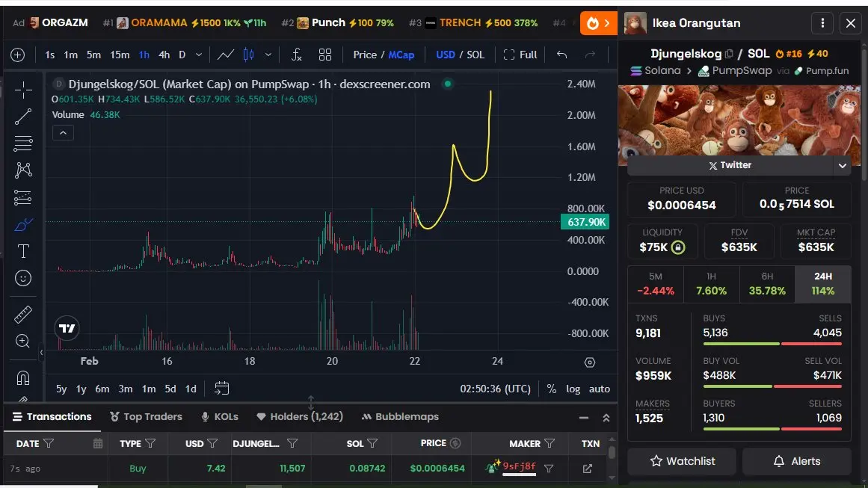
Task: Maximize the transactions panel with double chevron
Action: pos(606,418)
